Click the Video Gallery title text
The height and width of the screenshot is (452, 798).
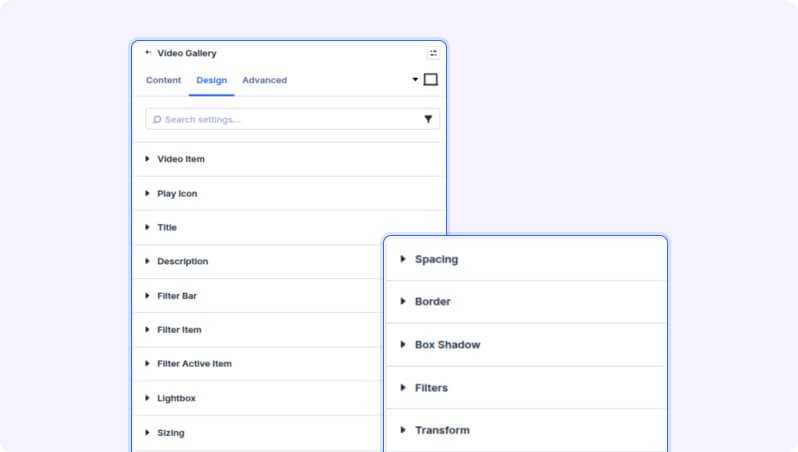click(x=187, y=53)
